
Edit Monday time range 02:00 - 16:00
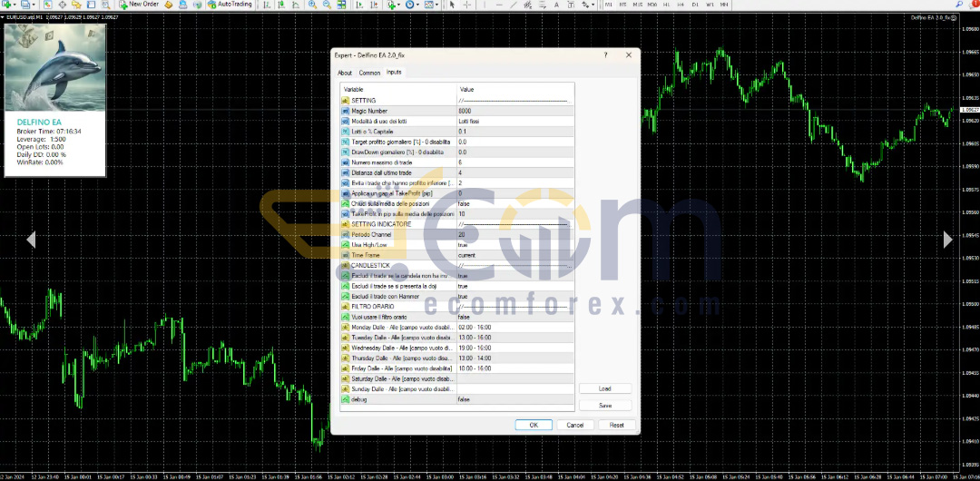(x=515, y=327)
